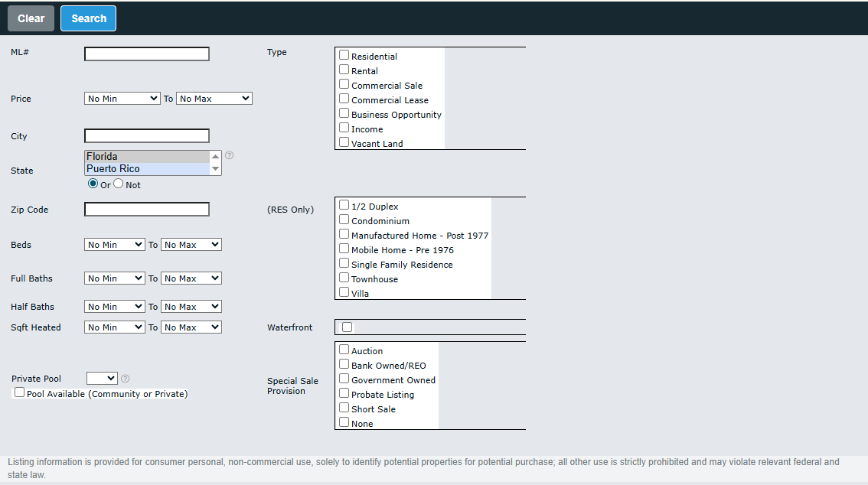The width and height of the screenshot is (868, 485).
Task: Open the Beds maximum dropdown
Action: [x=191, y=245]
